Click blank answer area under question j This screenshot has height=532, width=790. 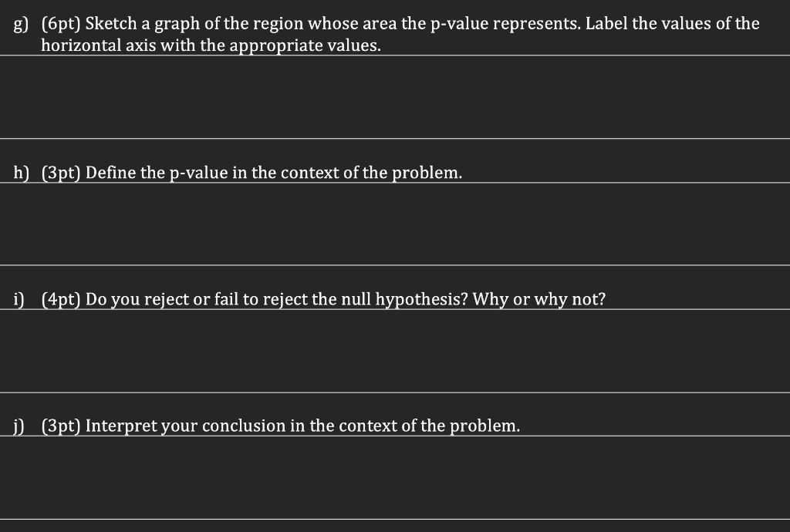click(x=395, y=477)
